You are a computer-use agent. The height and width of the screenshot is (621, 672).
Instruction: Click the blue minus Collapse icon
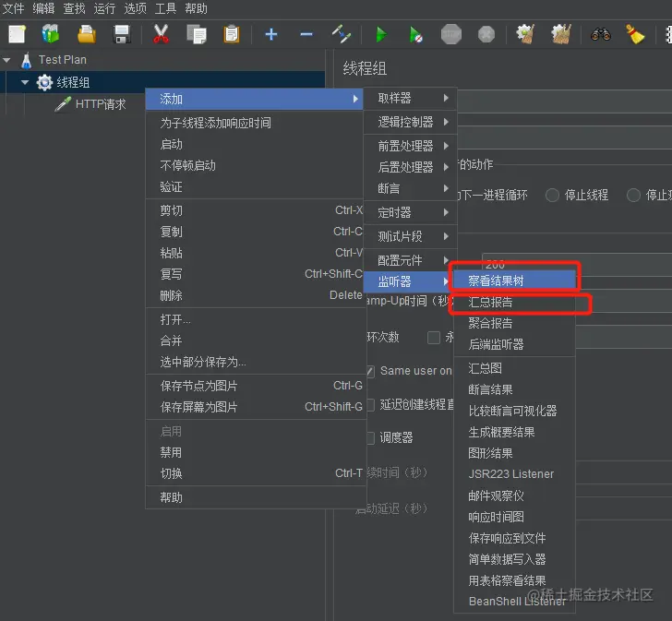tap(306, 34)
